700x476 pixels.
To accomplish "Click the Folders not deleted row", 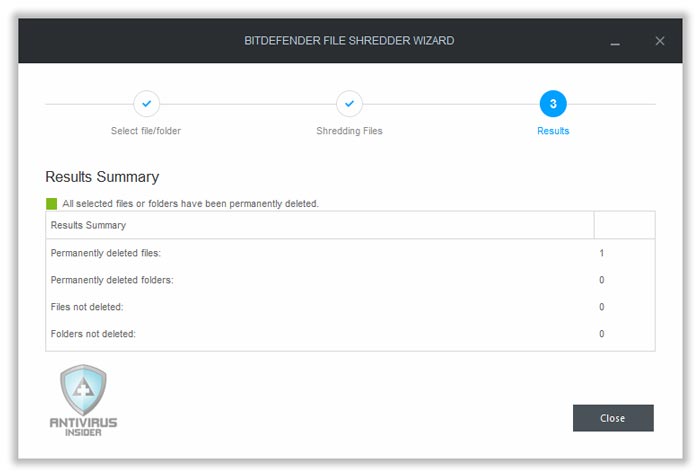I will [350, 334].
